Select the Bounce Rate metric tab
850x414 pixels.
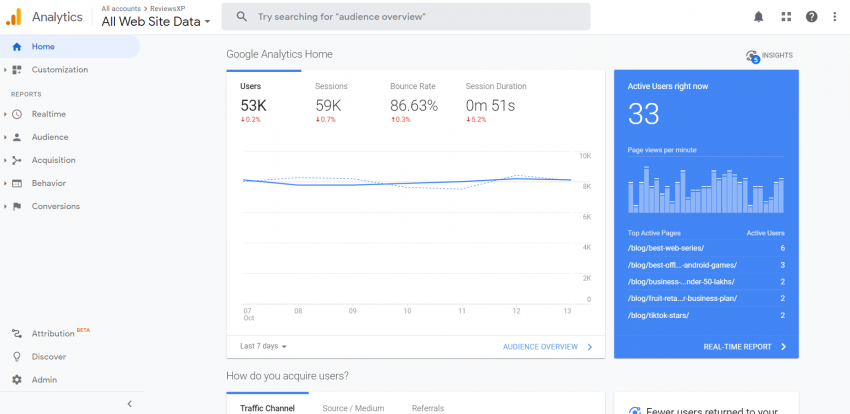click(x=414, y=102)
